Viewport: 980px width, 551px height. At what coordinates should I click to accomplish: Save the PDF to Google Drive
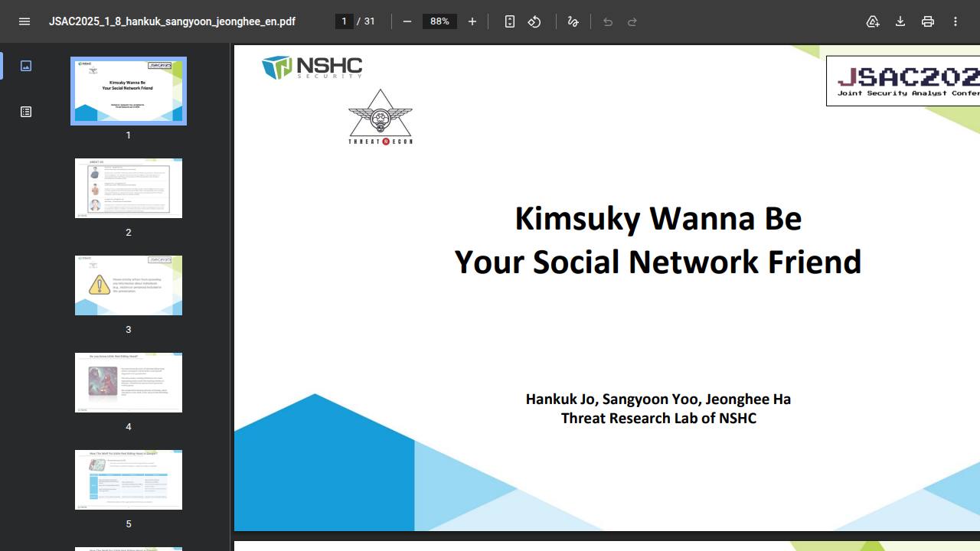tap(873, 21)
